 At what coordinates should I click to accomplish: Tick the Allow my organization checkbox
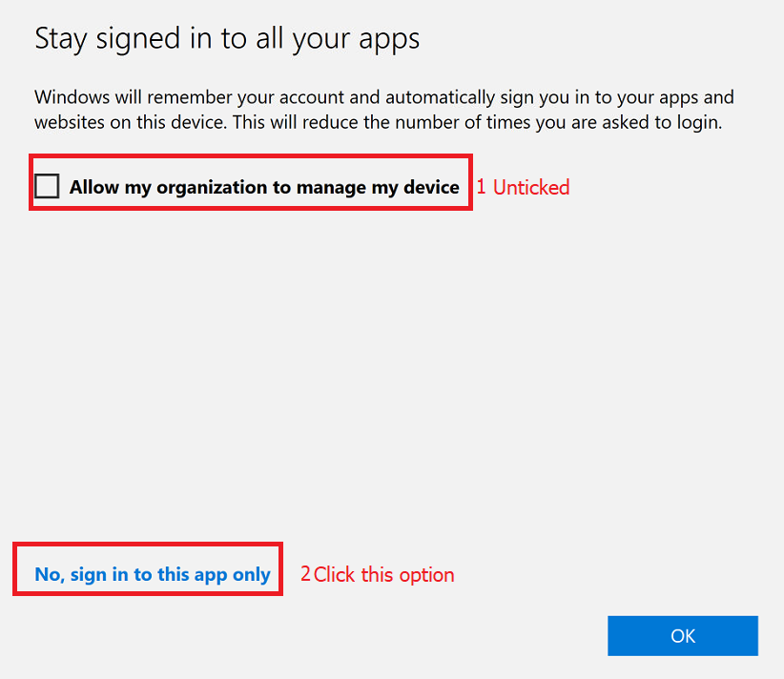coord(47,186)
